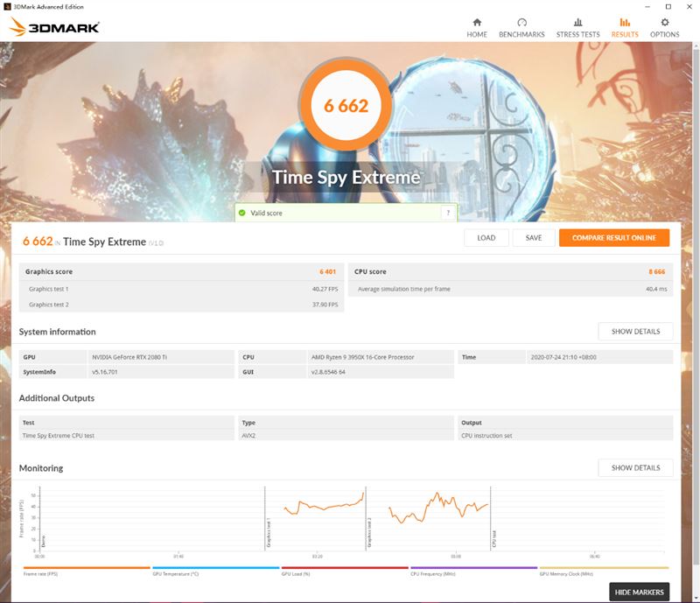
Task: Open the STRESS TESTS bar chart icon
Action: coord(577,23)
